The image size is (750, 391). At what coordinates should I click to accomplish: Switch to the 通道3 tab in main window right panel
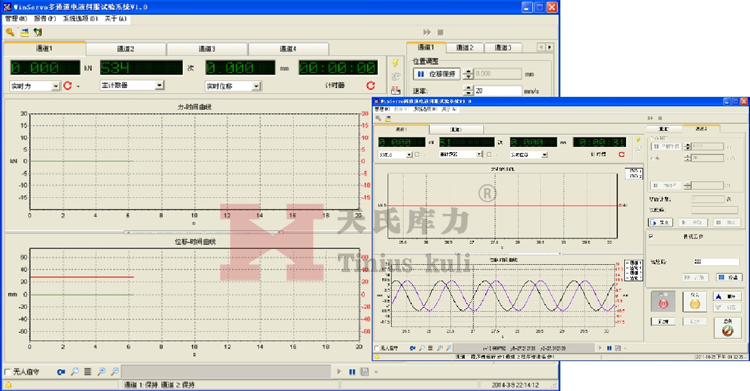point(503,47)
